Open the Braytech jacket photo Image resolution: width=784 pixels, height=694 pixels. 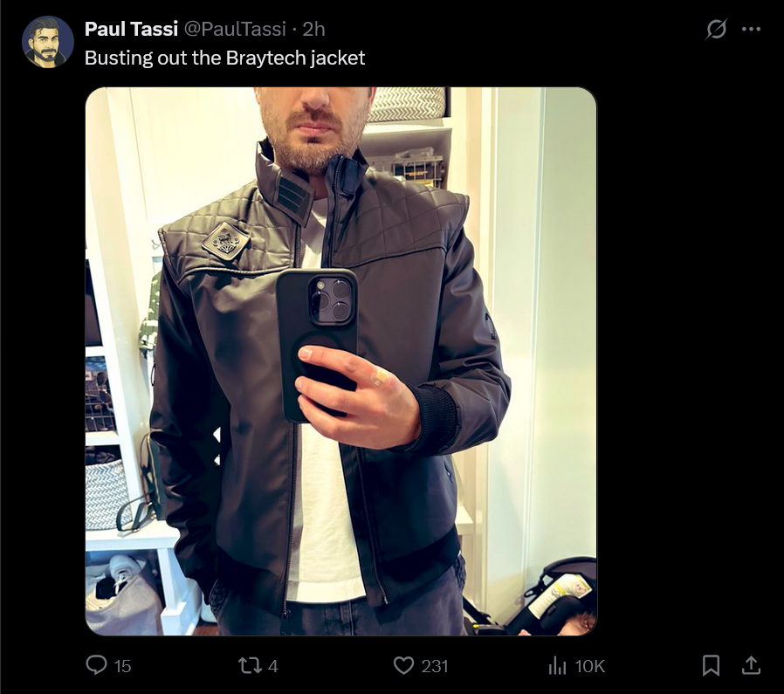click(341, 361)
